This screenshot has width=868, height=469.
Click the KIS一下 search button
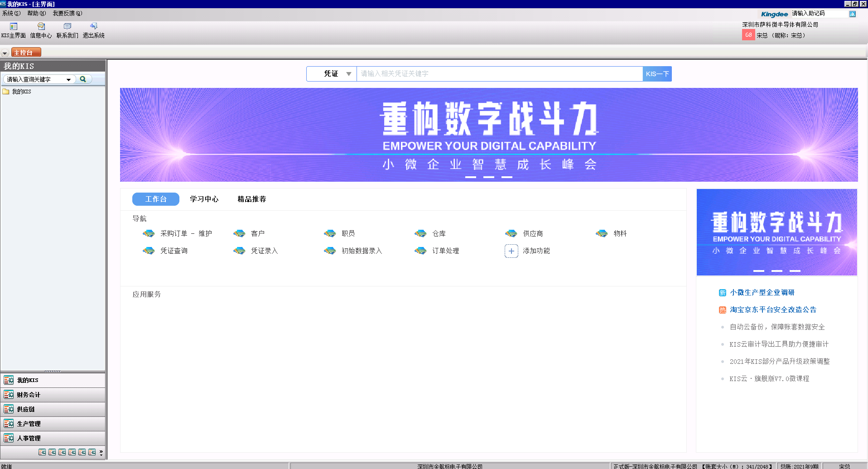(x=657, y=73)
